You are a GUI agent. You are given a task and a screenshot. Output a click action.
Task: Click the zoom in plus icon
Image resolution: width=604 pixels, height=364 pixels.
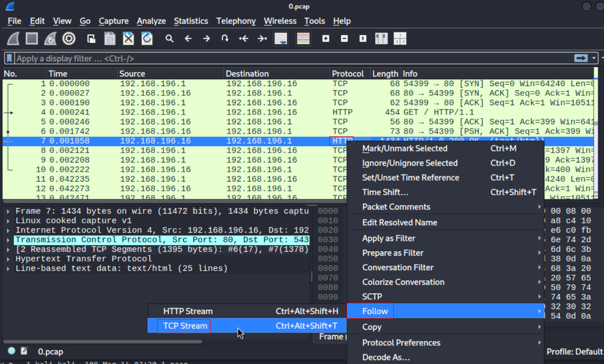[x=326, y=39]
